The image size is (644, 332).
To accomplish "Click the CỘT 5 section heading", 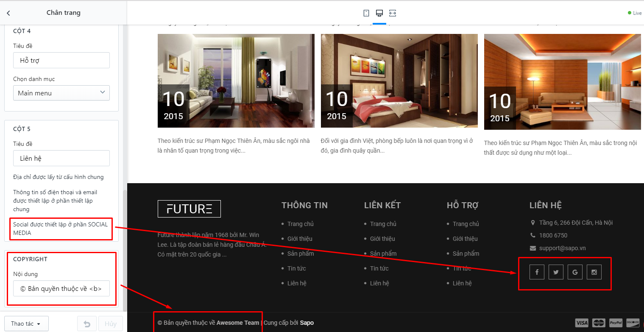I will 22,129.
